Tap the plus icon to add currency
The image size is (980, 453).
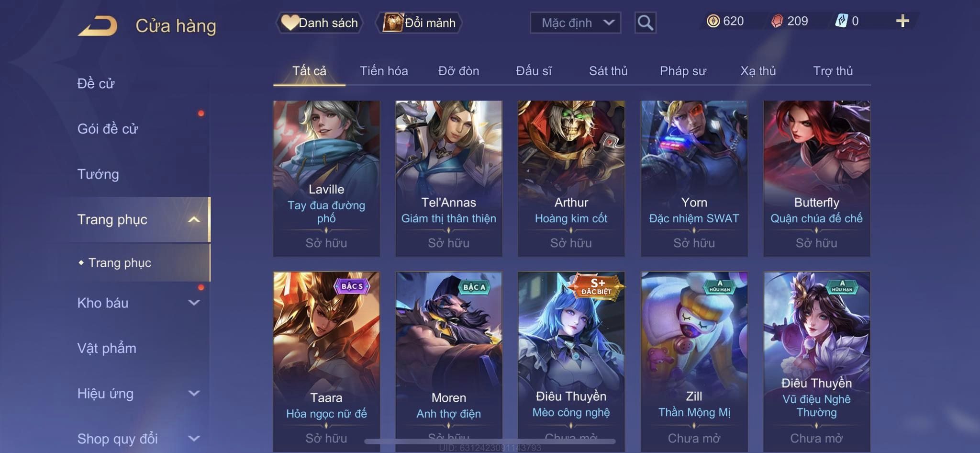pyautogui.click(x=902, y=21)
